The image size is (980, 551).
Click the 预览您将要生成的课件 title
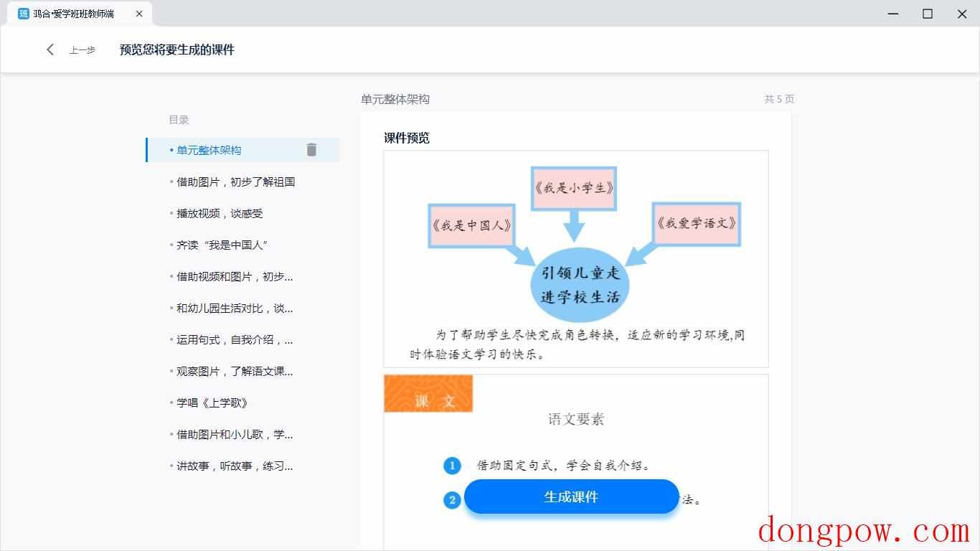click(x=177, y=50)
